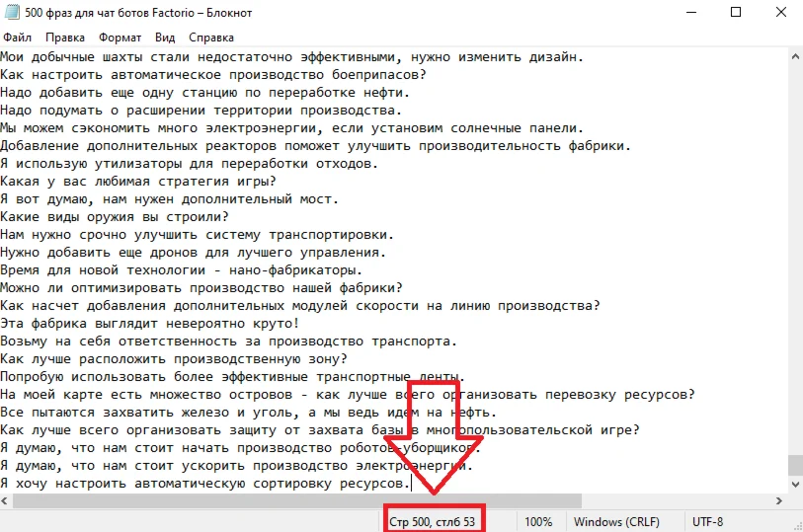Click line 'Как настроить автоматическое производство боеприпасов?'
The height and width of the screenshot is (532, 803).
click(x=213, y=75)
